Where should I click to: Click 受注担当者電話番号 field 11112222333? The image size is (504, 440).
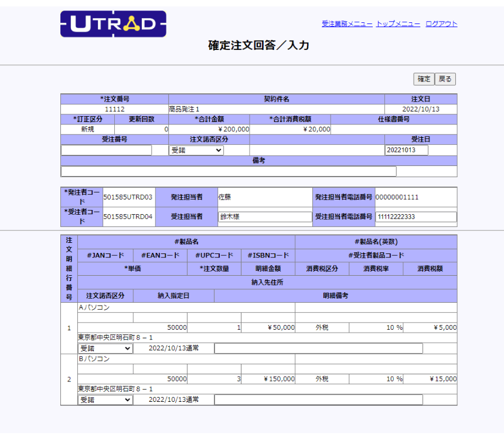416,216
